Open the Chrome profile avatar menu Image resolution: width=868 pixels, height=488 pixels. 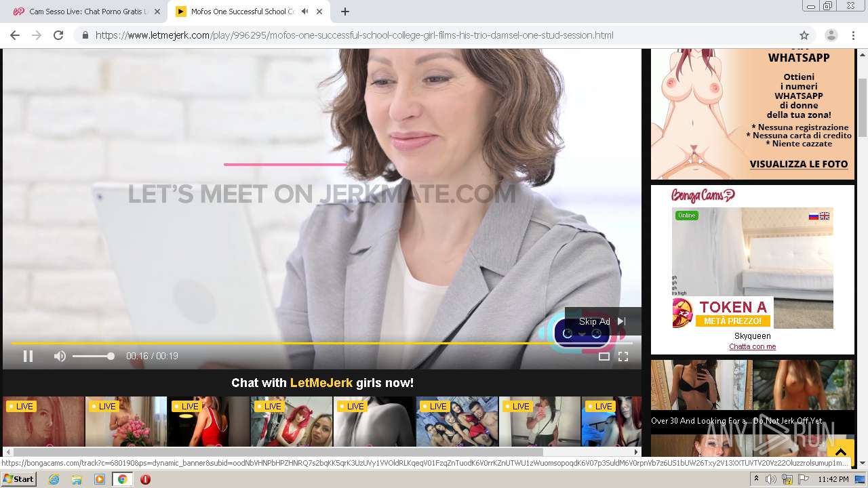[831, 35]
